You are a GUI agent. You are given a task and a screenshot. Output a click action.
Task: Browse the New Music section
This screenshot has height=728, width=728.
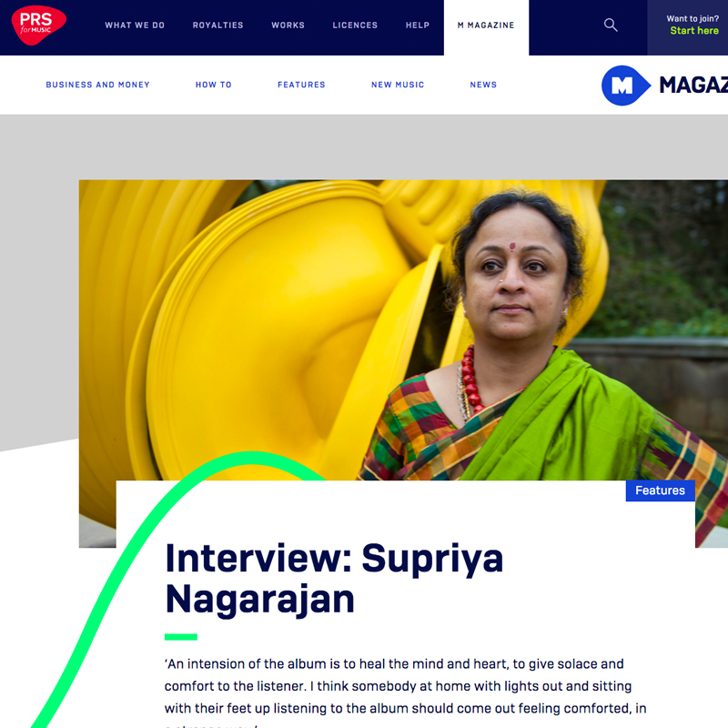(x=398, y=85)
